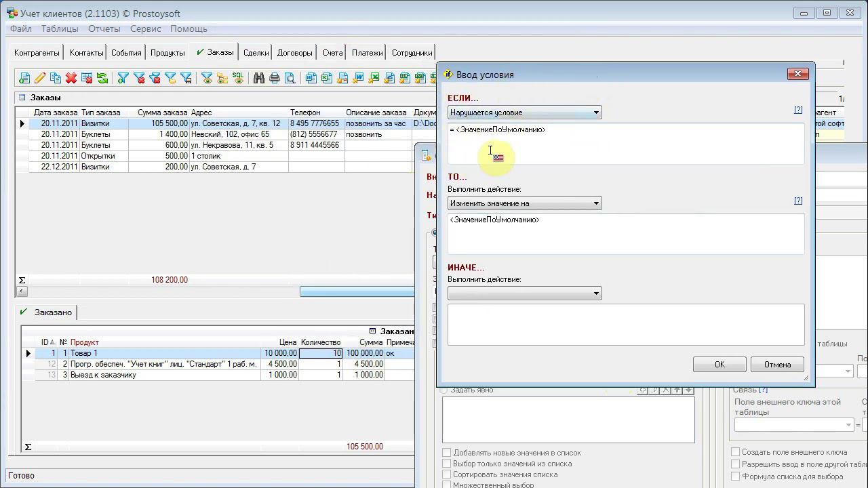Open the Отчеты menu

pyautogui.click(x=104, y=28)
